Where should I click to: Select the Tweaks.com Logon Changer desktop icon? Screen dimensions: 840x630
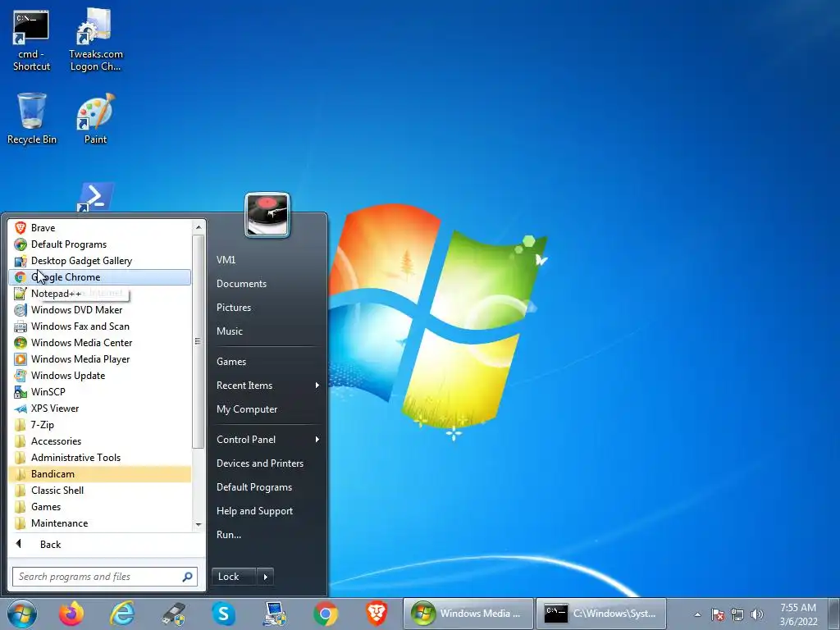tap(95, 41)
